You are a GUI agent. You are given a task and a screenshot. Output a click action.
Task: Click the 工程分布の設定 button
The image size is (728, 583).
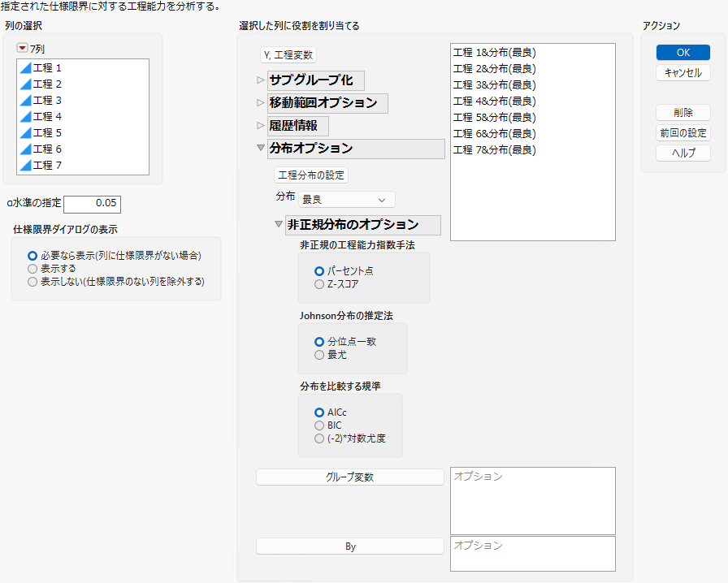pyautogui.click(x=311, y=175)
